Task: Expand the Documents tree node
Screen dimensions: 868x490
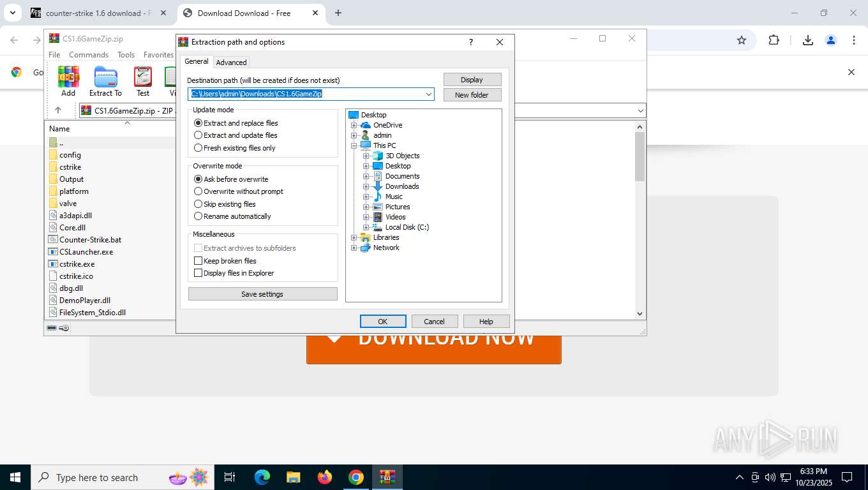Action: click(x=366, y=176)
